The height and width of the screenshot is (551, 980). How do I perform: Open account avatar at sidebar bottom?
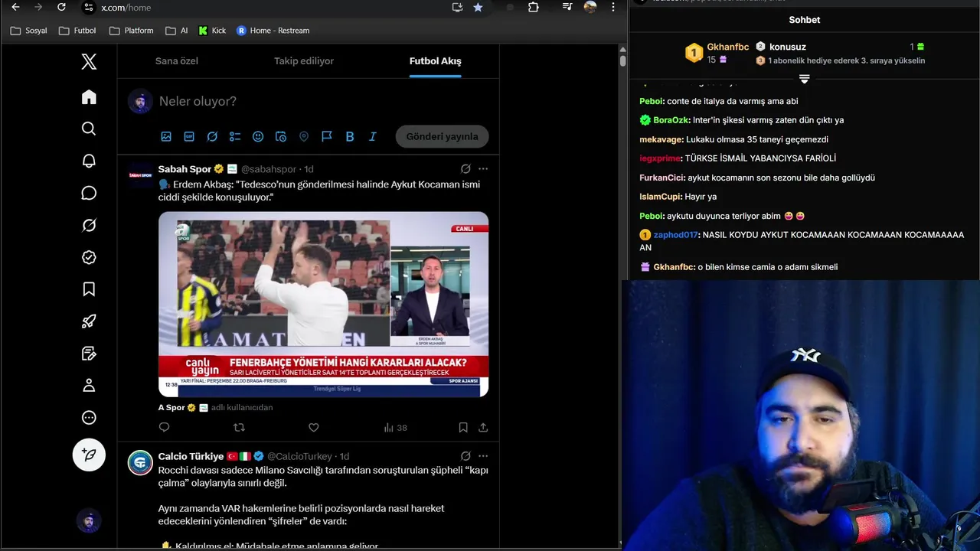pos(89,521)
